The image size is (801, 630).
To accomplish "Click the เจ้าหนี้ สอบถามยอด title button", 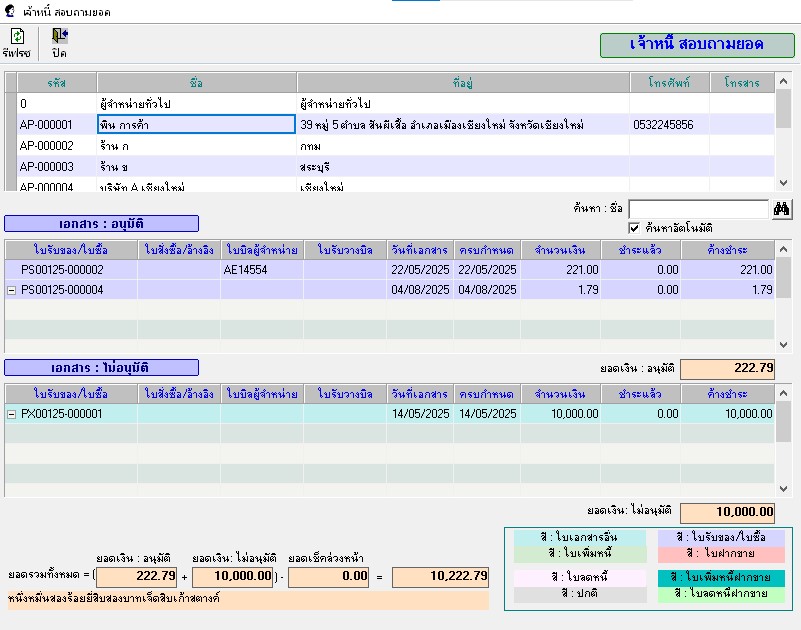I will [x=696, y=45].
